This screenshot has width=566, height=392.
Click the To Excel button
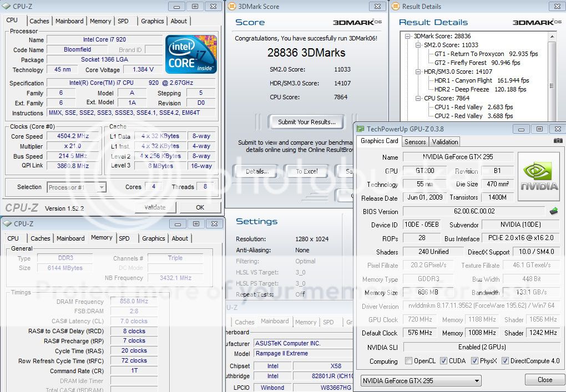pyautogui.click(x=306, y=171)
